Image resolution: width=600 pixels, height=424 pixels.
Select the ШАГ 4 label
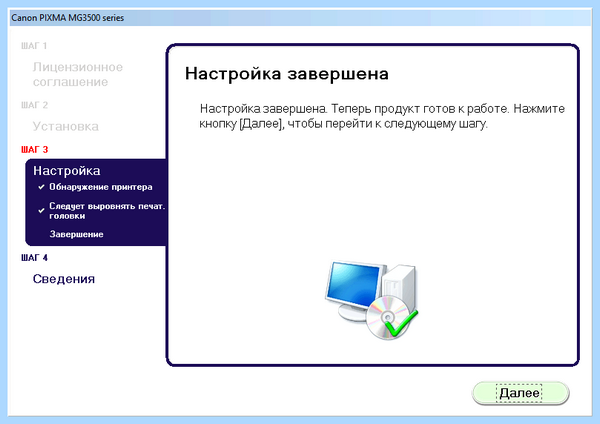point(34,258)
